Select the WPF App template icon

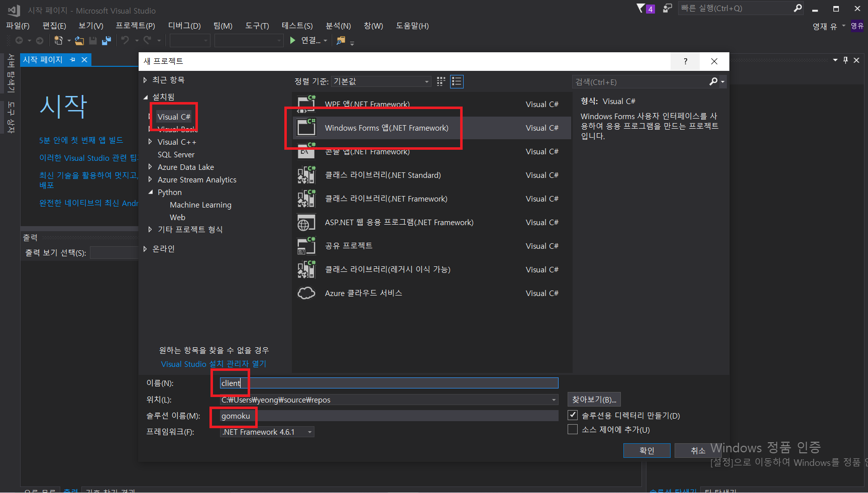click(x=306, y=104)
